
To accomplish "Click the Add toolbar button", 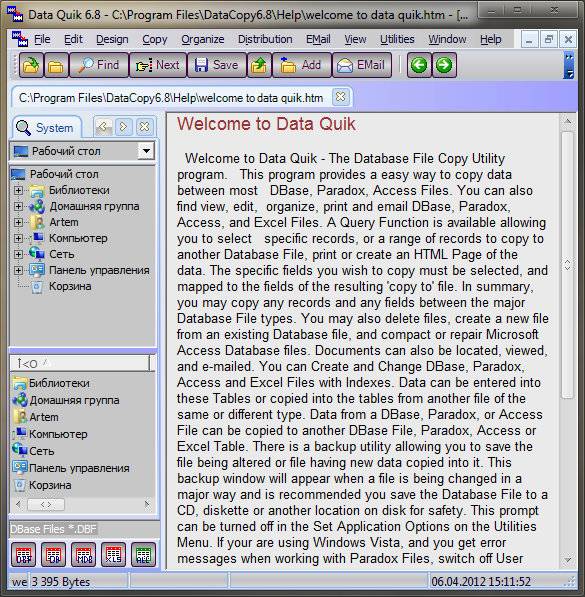I will click(x=302, y=65).
